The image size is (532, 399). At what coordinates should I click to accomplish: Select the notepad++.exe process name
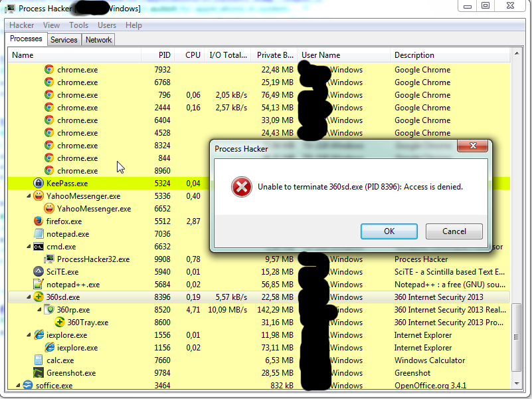(73, 285)
